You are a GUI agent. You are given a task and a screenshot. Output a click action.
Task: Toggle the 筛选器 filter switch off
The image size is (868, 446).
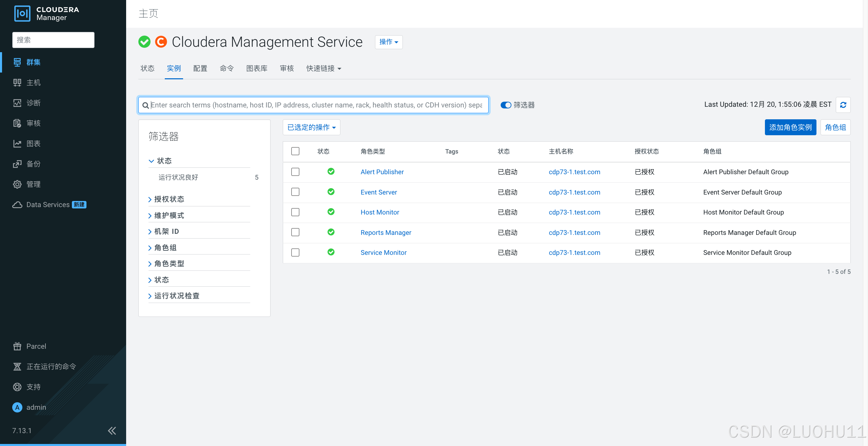tap(506, 105)
